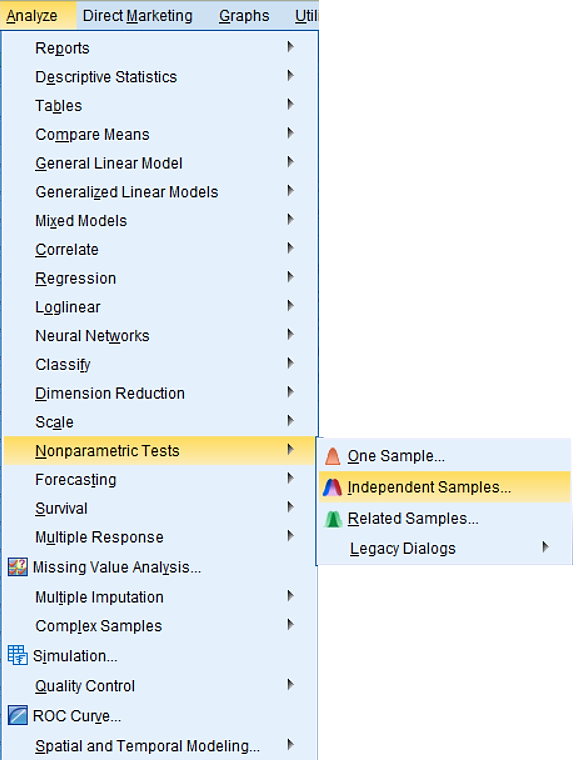Click the One Sample bell-curve icon
This screenshot has width=573, height=760.
pos(333,456)
